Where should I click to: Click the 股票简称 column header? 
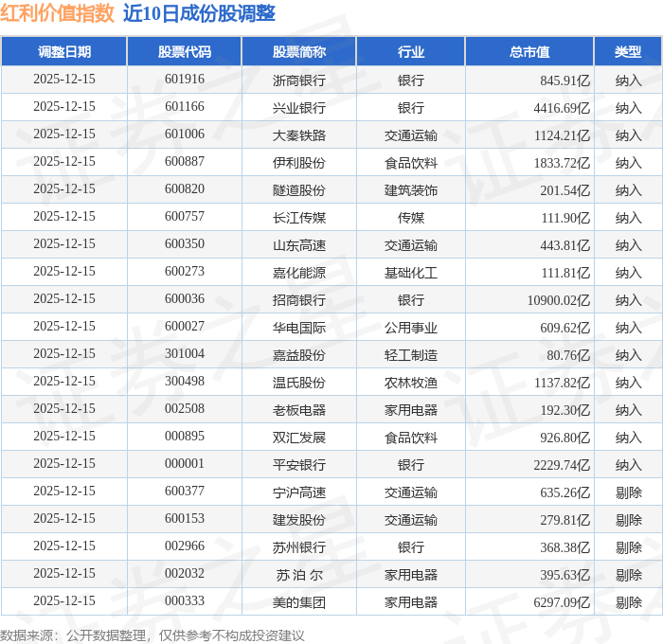[x=299, y=51]
